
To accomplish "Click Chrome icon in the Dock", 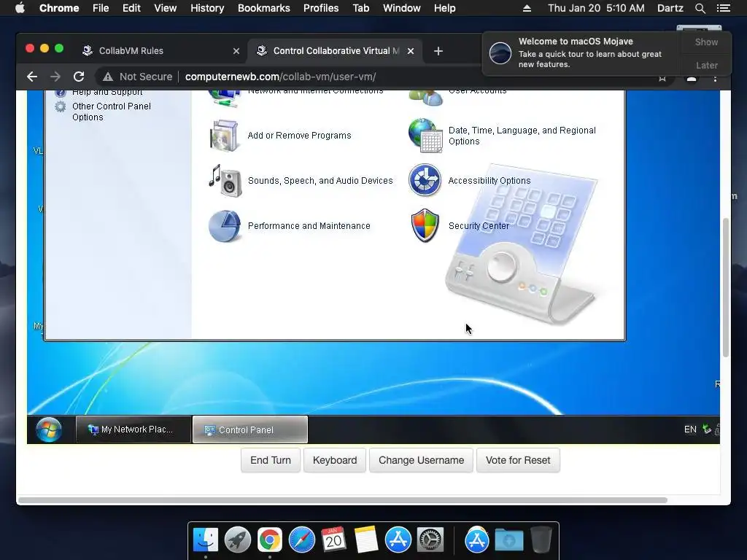I will (x=270, y=540).
